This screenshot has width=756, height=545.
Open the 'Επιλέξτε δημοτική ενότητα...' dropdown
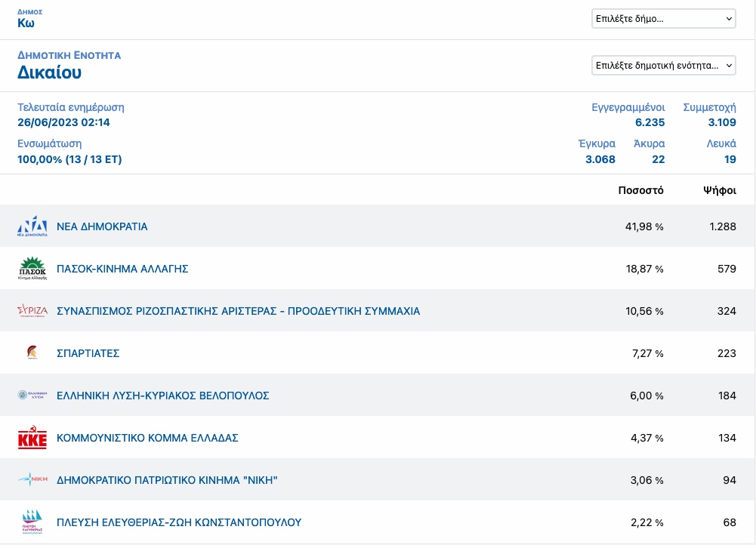[663, 65]
